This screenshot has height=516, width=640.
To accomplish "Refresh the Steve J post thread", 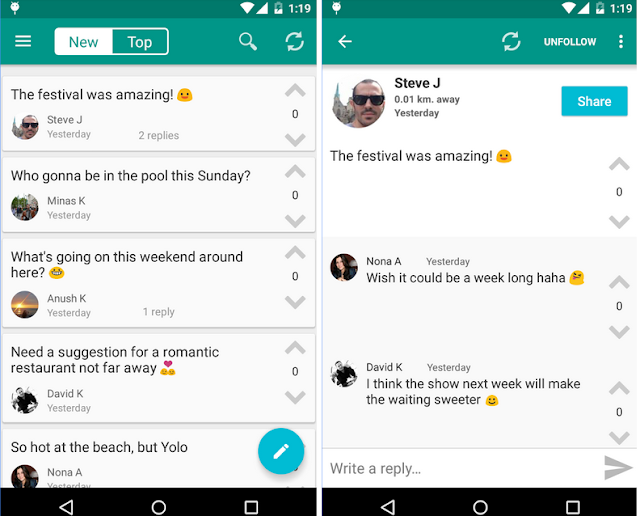I will click(511, 41).
